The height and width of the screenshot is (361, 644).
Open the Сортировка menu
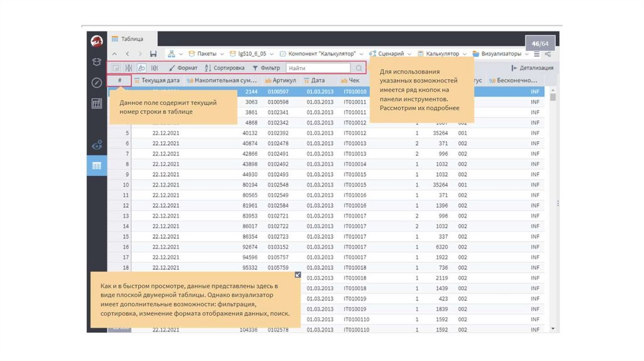(225, 68)
